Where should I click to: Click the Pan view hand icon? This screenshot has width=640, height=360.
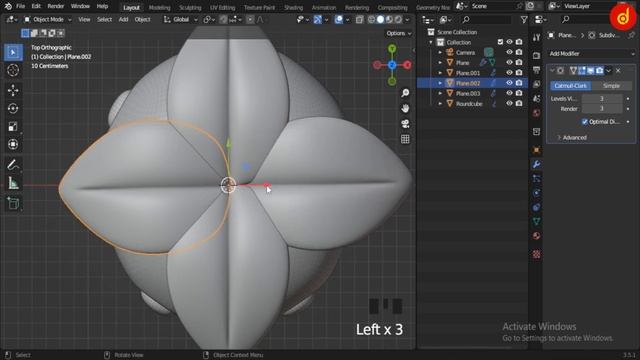click(x=405, y=108)
